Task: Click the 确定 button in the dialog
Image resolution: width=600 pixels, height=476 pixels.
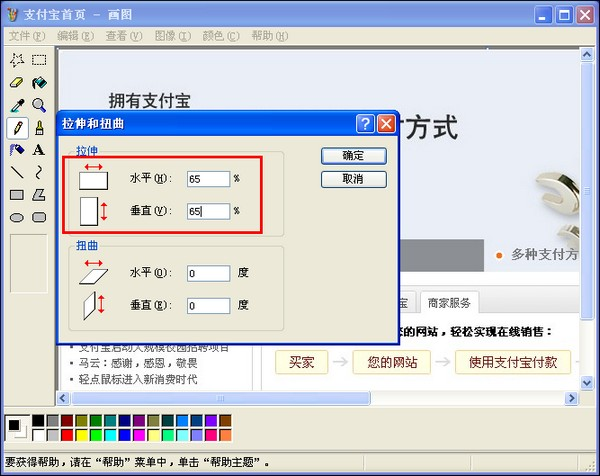Action: click(x=353, y=156)
